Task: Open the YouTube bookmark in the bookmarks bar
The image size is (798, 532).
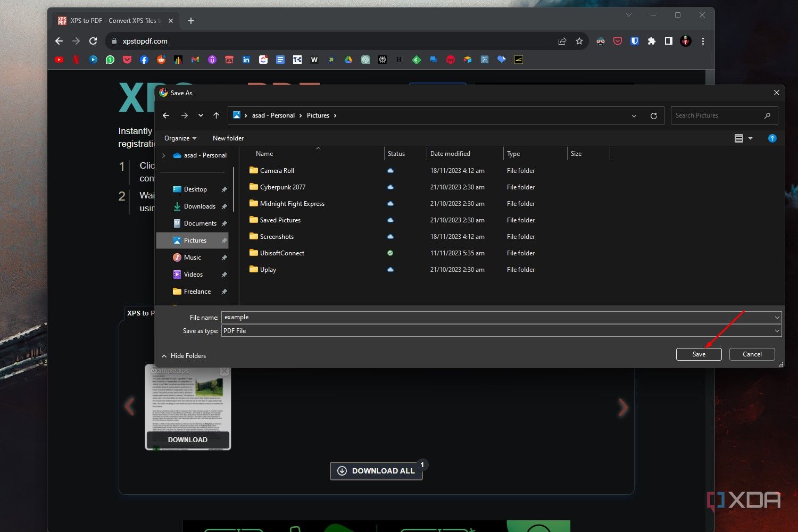Action: click(59, 60)
